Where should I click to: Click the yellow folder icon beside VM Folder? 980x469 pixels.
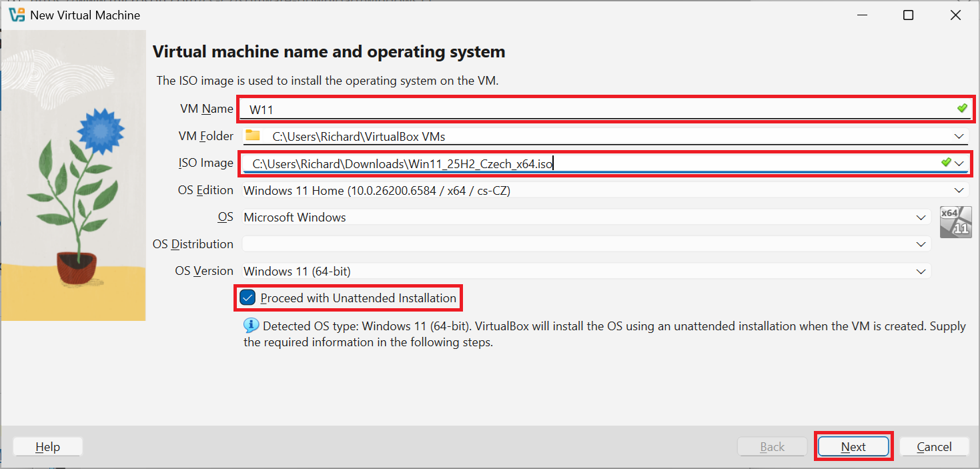(x=252, y=135)
